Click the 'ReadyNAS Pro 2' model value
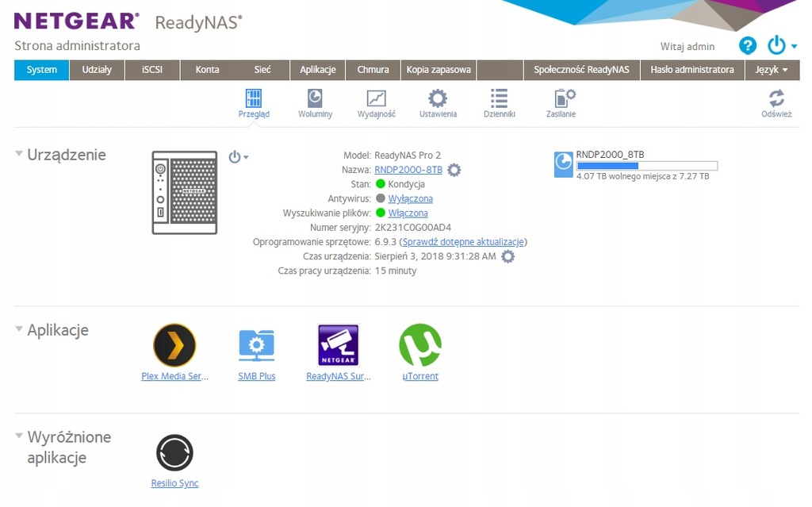The height and width of the screenshot is (507, 812). tap(408, 155)
